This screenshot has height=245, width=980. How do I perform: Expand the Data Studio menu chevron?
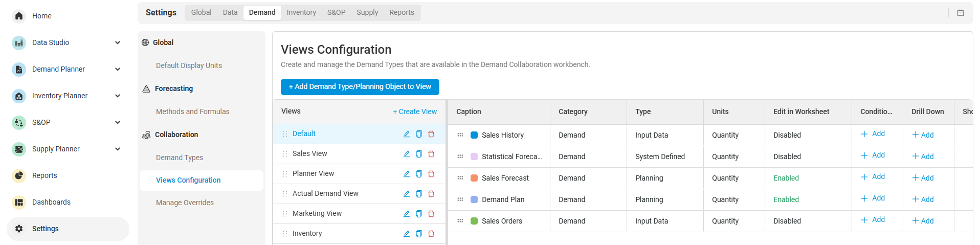[118, 42]
